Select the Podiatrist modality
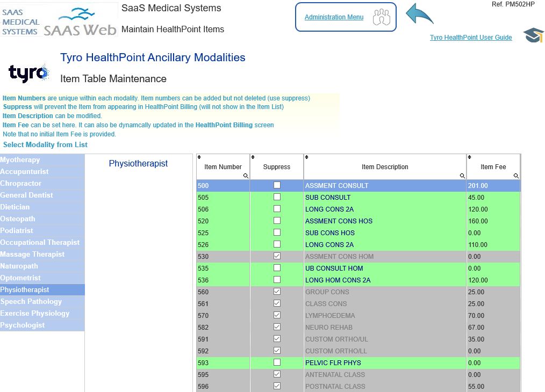 pos(42,231)
